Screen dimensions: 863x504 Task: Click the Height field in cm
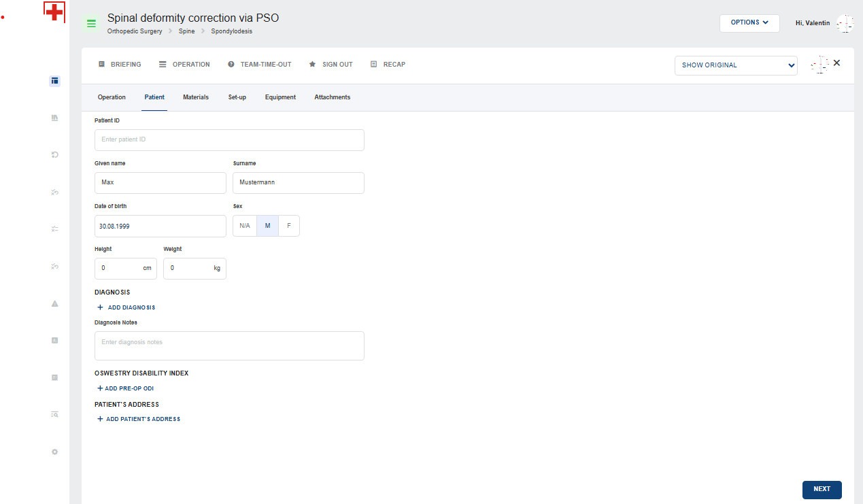pyautogui.click(x=126, y=269)
